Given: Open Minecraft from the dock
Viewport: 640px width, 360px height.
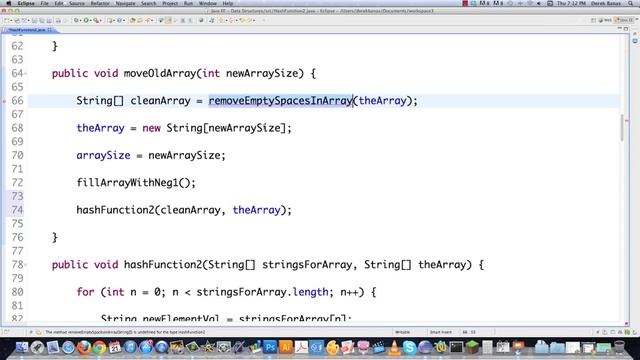Looking at the screenshot, I should point(472,347).
